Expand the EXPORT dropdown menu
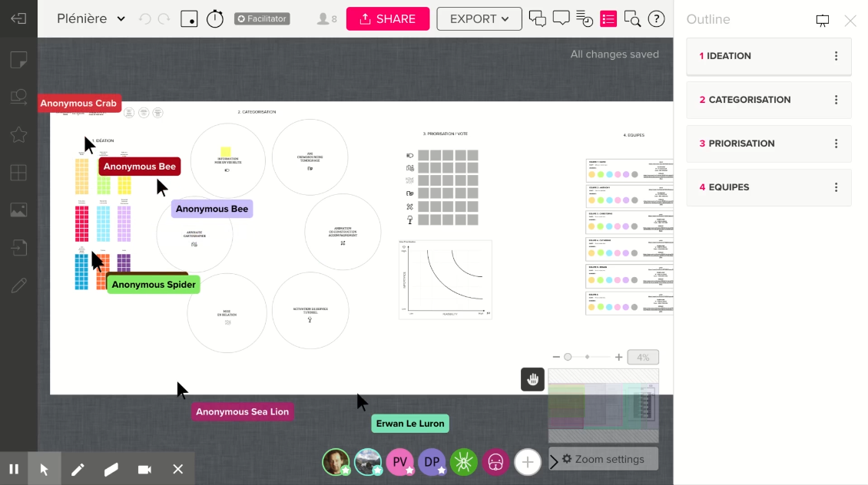The height and width of the screenshot is (485, 868). click(x=479, y=19)
